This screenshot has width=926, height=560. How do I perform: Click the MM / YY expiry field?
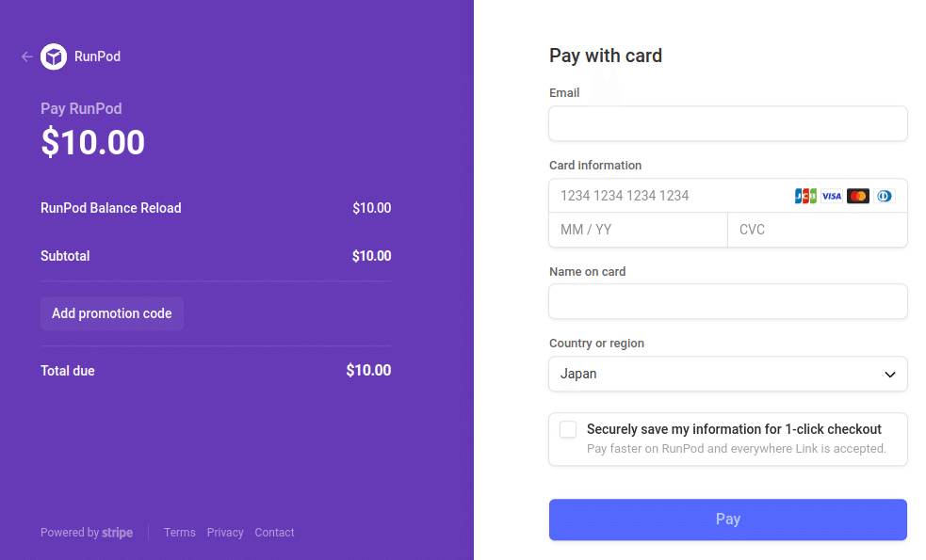pyautogui.click(x=638, y=230)
